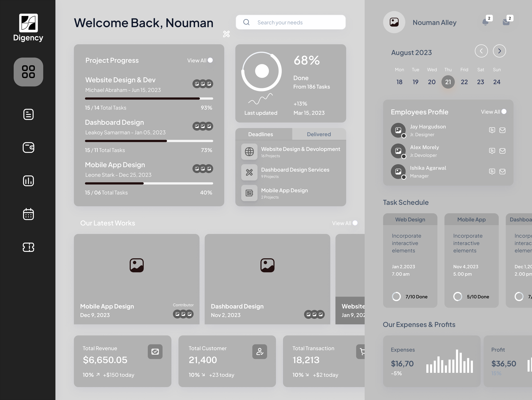Open the chat icon next to Jay Hargudson
Screen dimensions: 532x400
pyautogui.click(x=492, y=130)
